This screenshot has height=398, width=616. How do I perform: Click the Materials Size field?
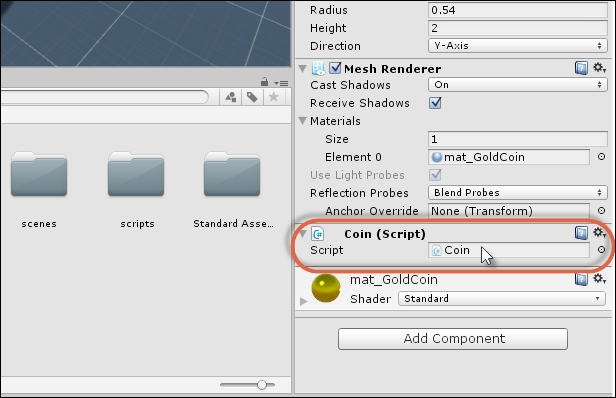pos(517,139)
